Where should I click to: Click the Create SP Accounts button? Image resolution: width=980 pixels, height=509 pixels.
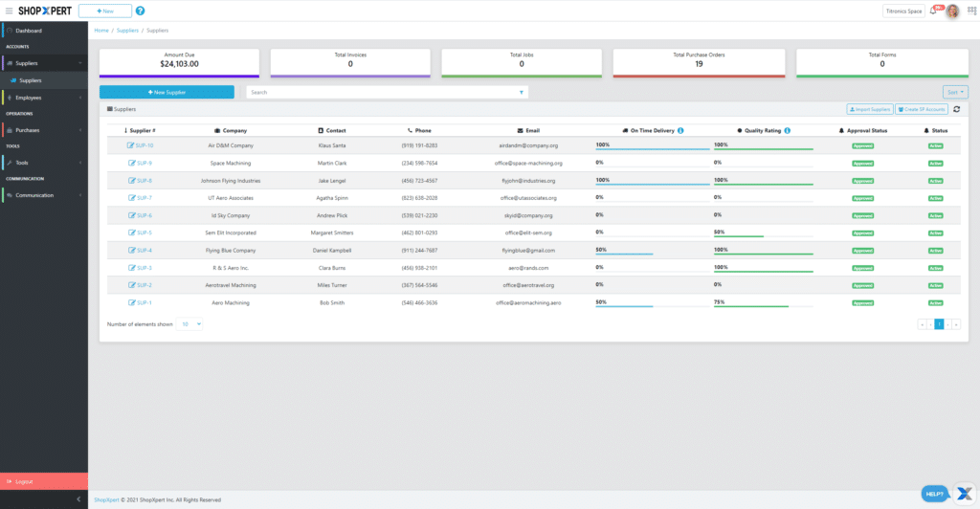[x=921, y=110]
